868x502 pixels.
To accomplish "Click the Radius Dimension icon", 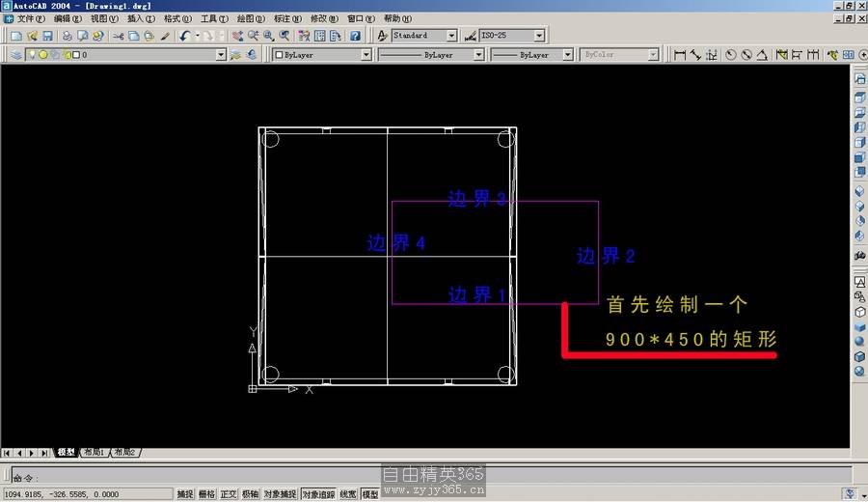I will [730, 55].
